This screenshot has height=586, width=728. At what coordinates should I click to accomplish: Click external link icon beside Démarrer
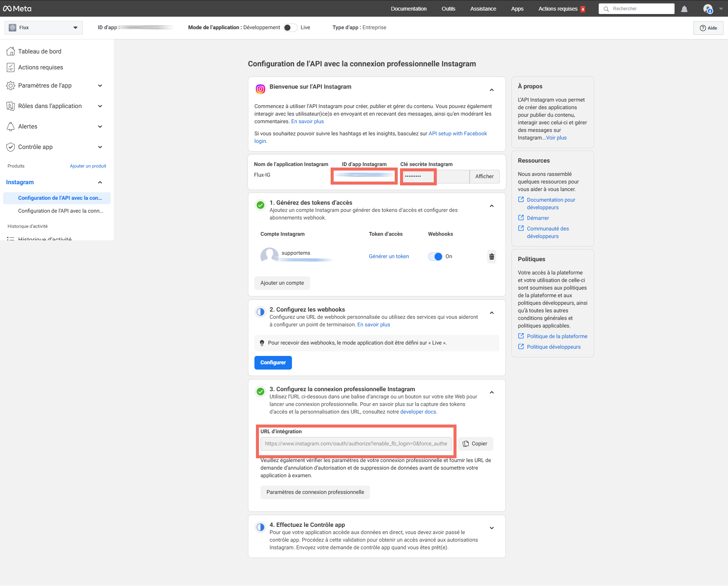coord(521,218)
